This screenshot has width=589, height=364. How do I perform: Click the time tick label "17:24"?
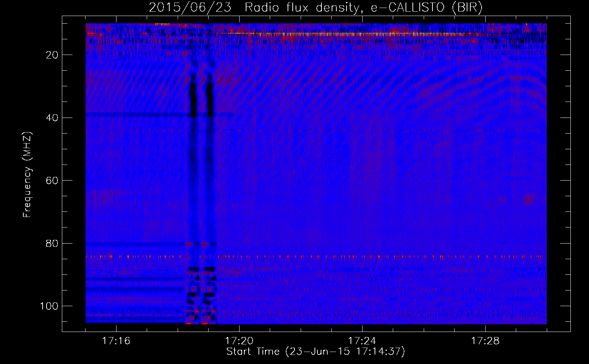coord(362,341)
